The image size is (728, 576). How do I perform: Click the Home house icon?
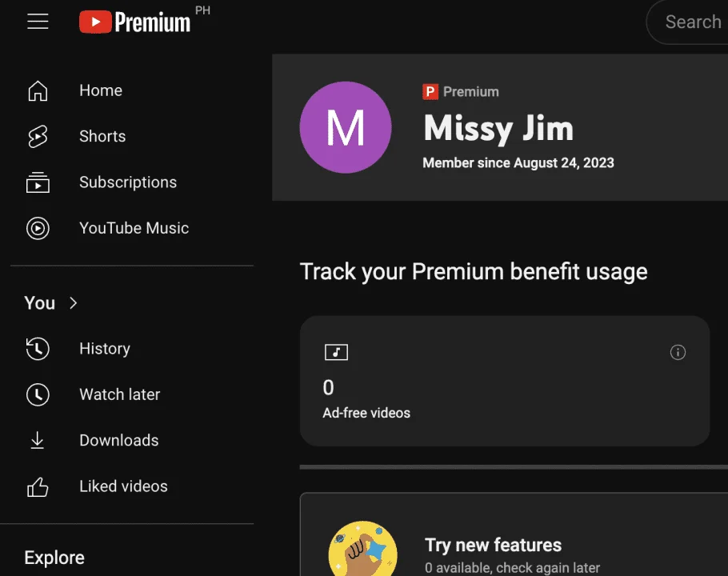(38, 90)
